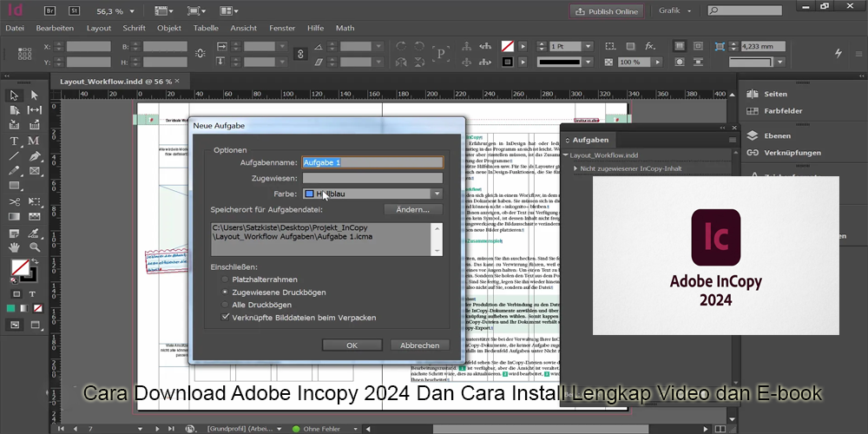Select the Hand tool
The height and width of the screenshot is (434, 868).
click(x=15, y=247)
